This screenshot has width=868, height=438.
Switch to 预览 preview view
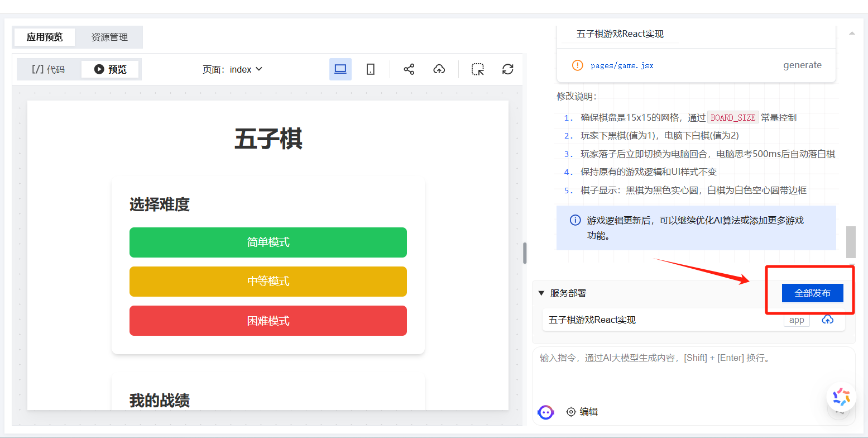pyautogui.click(x=110, y=69)
